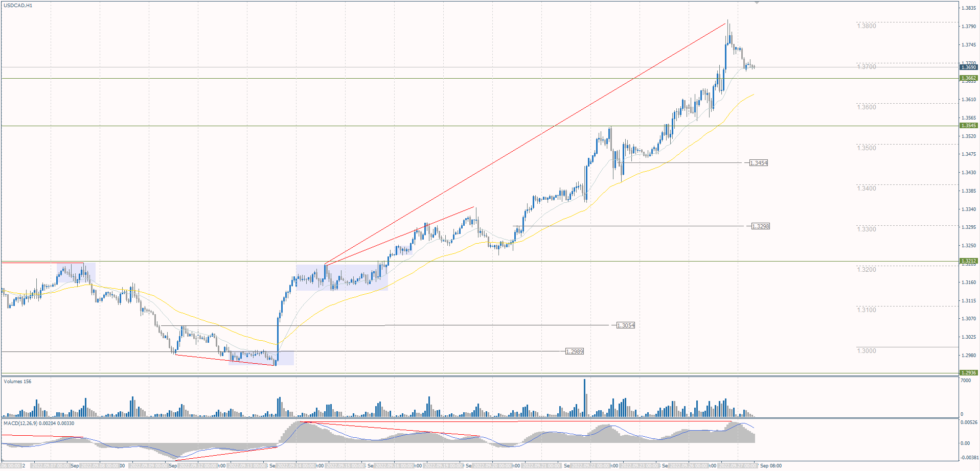Click the 1.3025 price scale value

pos(969,337)
